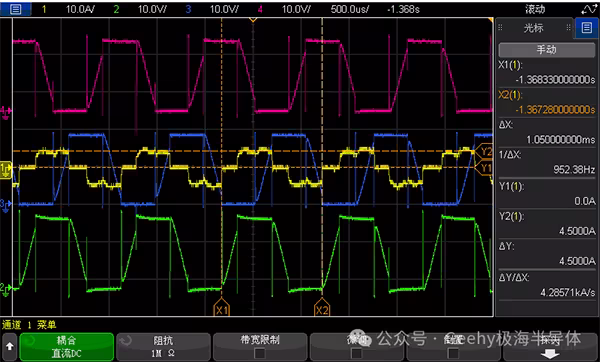This screenshot has height=362, width=600.
Task: Select the X1 cursor handle
Action: point(222,308)
